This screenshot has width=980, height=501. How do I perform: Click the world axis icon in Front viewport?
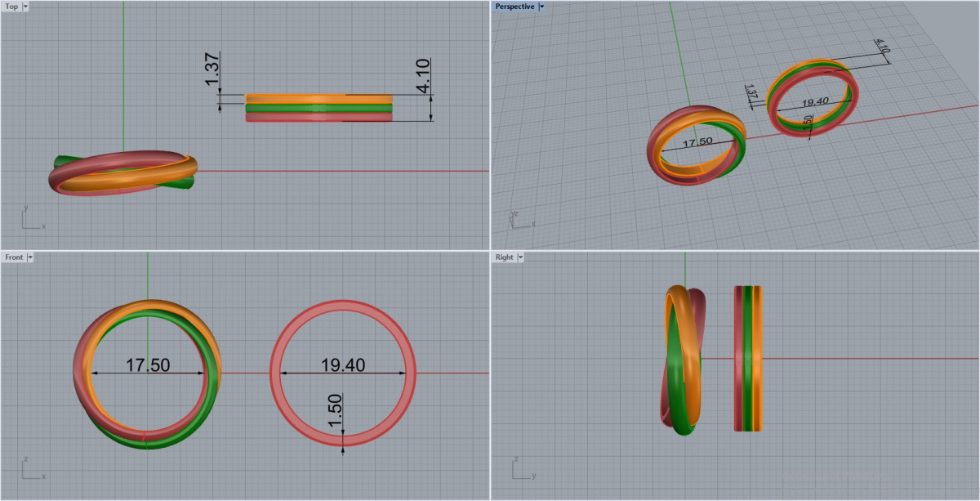[31, 470]
